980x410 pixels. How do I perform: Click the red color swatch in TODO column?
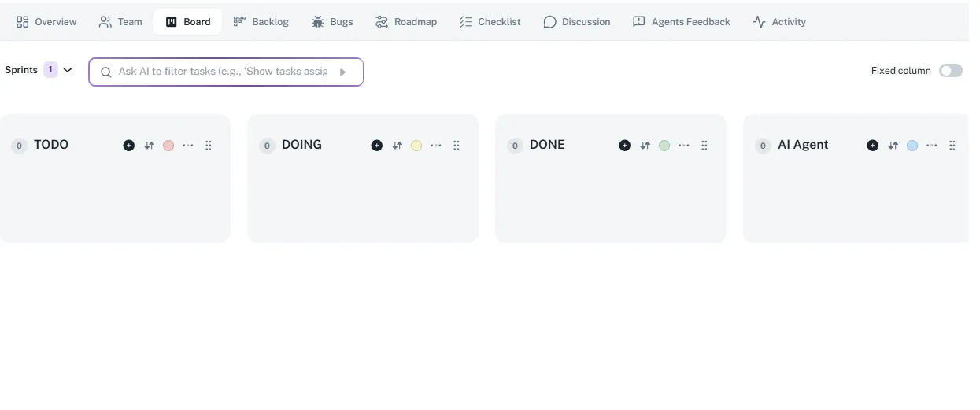tap(168, 146)
